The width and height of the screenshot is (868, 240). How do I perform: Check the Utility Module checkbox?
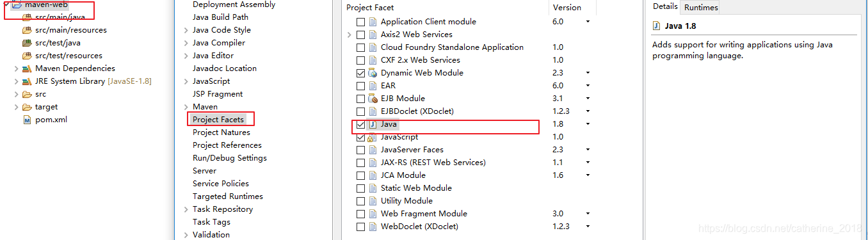pyautogui.click(x=361, y=201)
